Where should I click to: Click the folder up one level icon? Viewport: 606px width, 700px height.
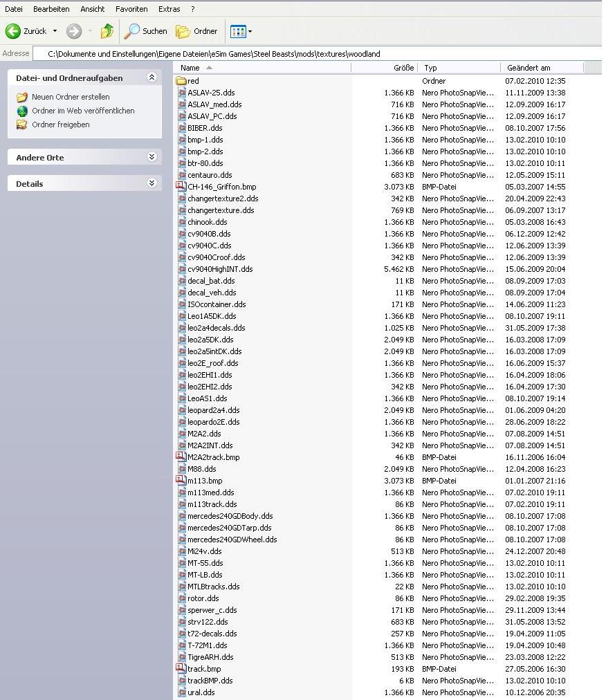point(107,31)
